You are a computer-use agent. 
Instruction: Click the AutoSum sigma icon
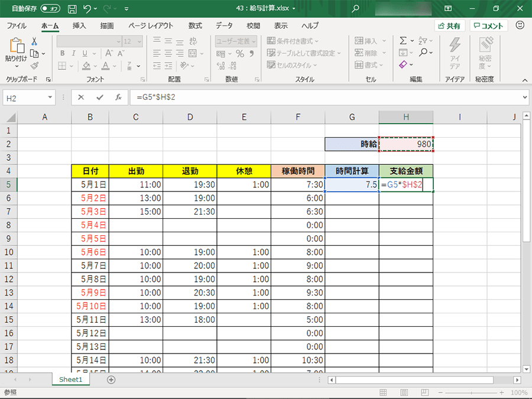403,41
